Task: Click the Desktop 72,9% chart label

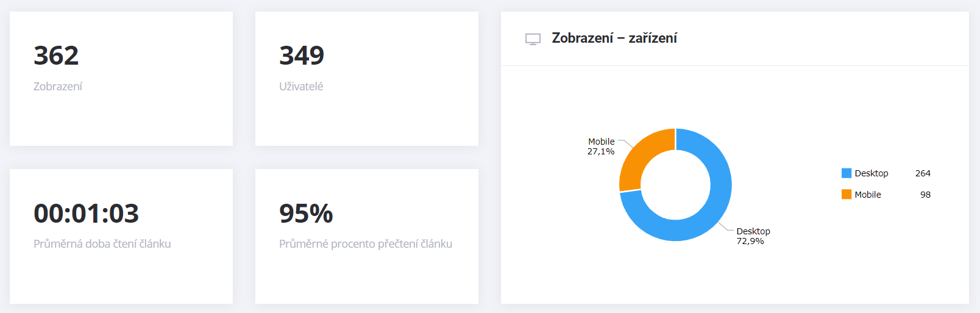Action: pyautogui.click(x=753, y=236)
